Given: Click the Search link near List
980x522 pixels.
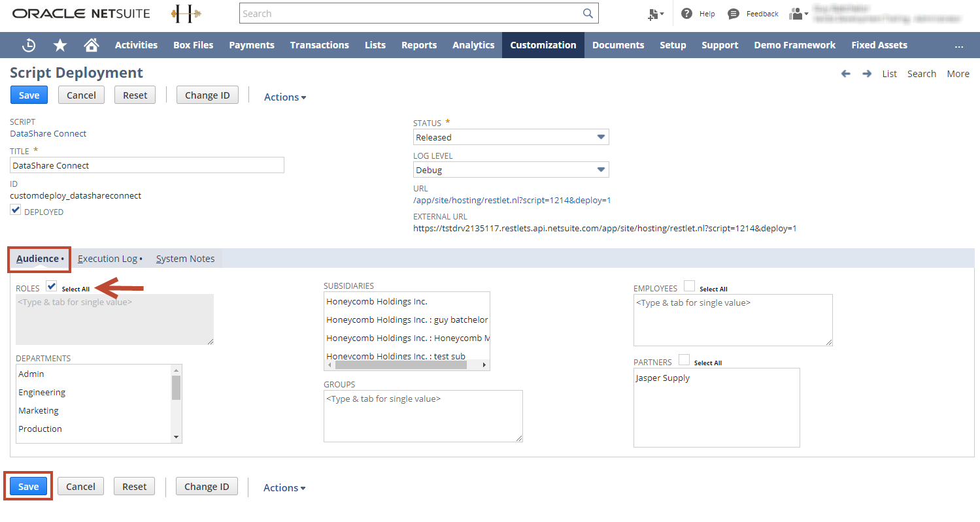Looking at the screenshot, I should [x=922, y=74].
